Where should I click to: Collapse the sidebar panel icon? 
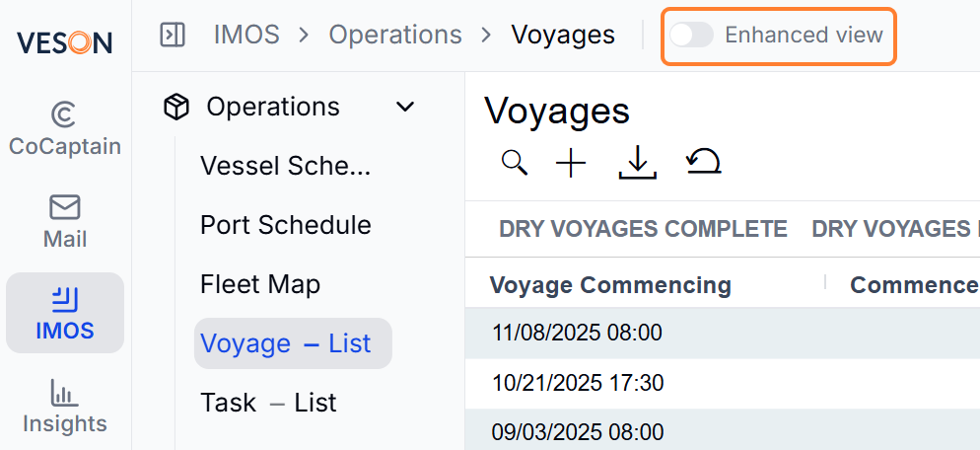click(x=173, y=36)
